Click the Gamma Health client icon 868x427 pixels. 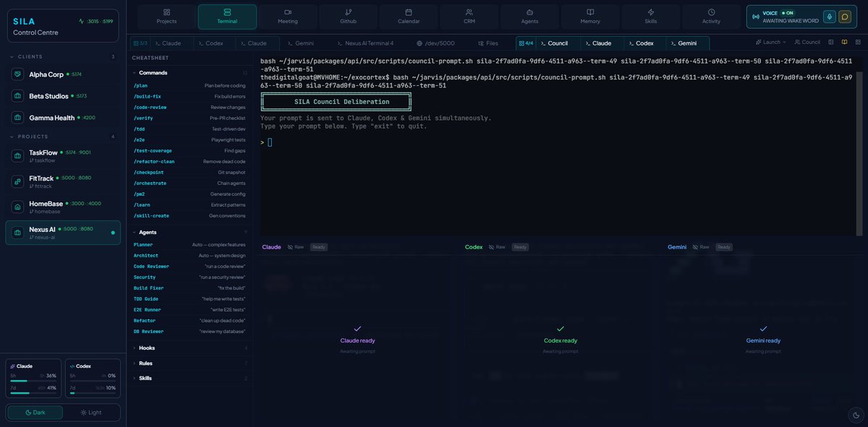pos(17,117)
